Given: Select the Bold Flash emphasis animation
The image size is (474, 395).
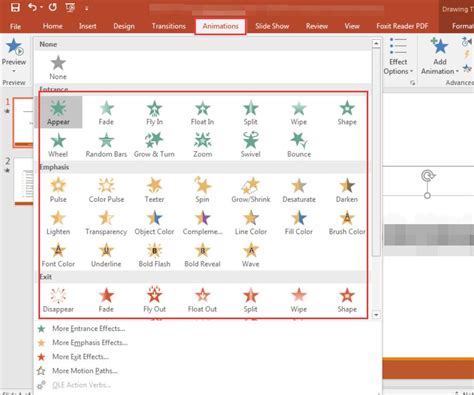Looking at the screenshot, I should (154, 255).
